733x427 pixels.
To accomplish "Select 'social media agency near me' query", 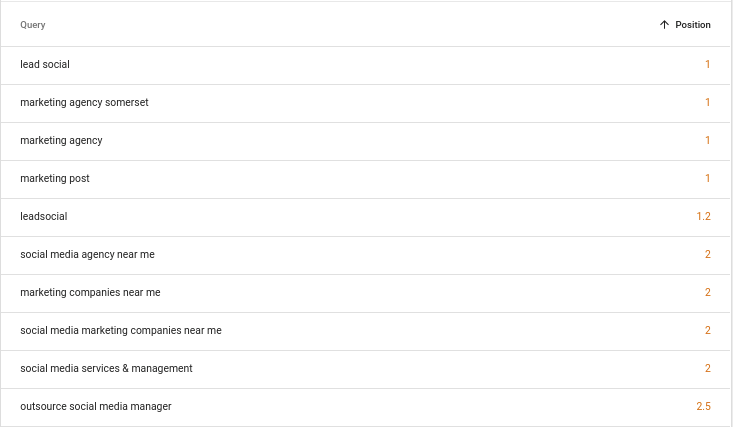I will [87, 254].
